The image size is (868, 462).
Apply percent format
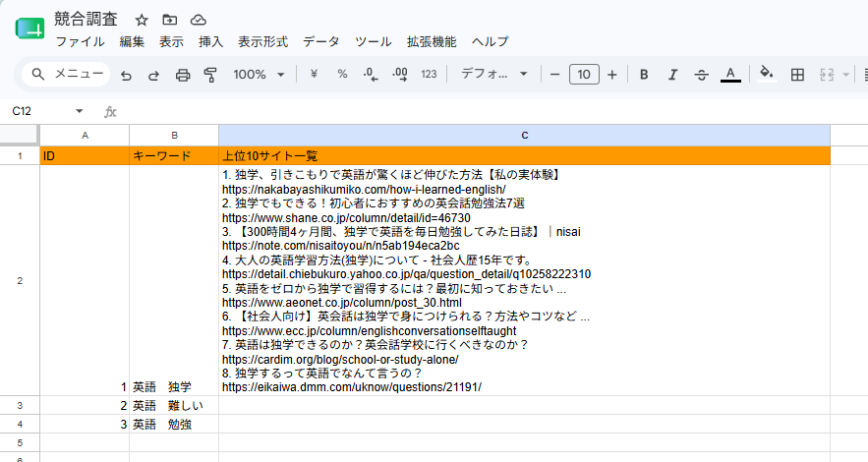pyautogui.click(x=343, y=74)
